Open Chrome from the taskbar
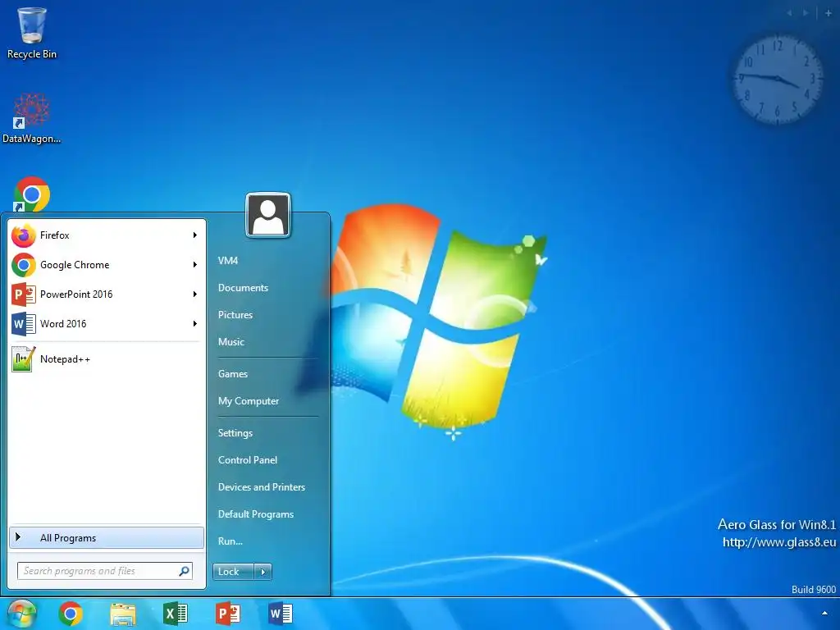The width and height of the screenshot is (840, 630). coord(71,614)
